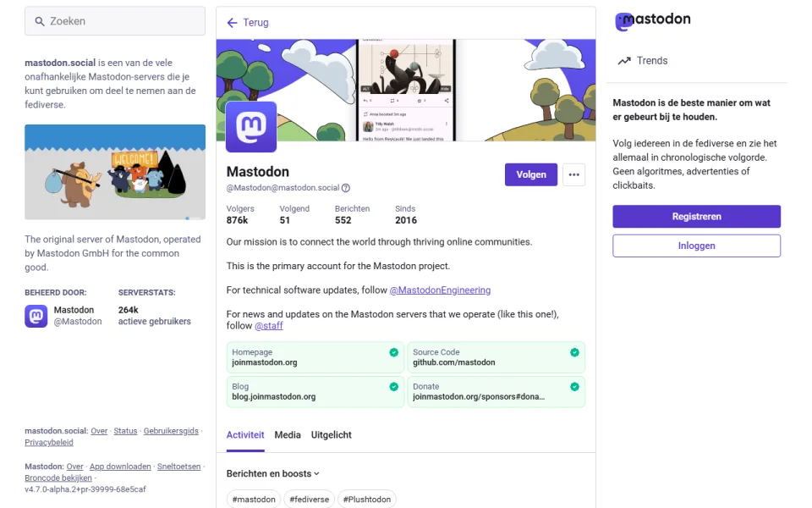Click the Sinds 2016 stat
812x508 pixels.
[405, 214]
